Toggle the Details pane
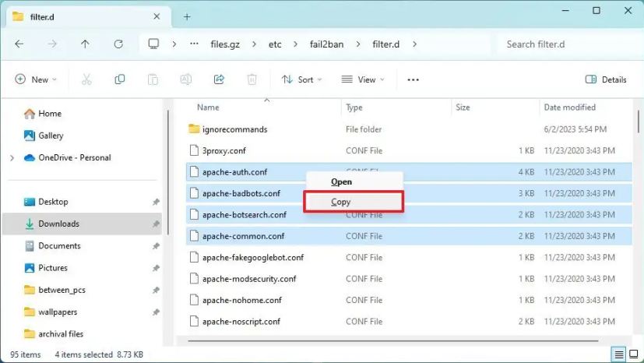The height and width of the screenshot is (363, 644). pos(606,79)
